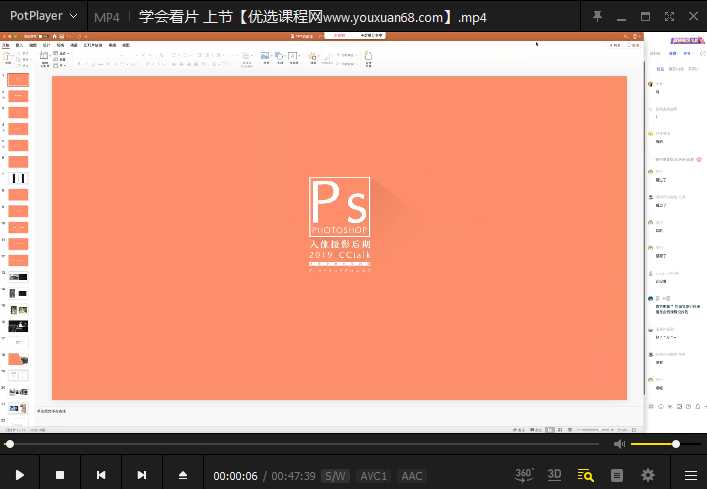707x489 pixels.
Task: Toggle 360° video mode
Action: pos(524,474)
